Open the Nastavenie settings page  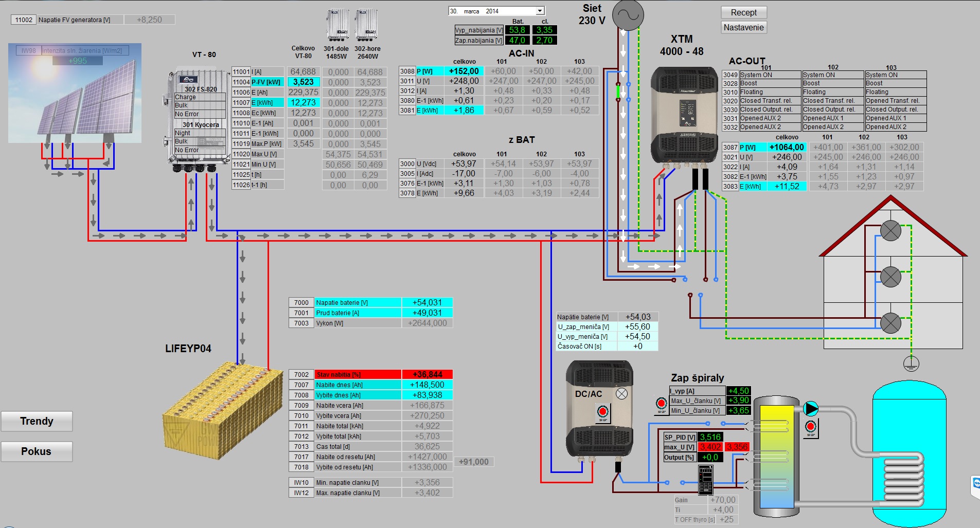[x=743, y=27]
